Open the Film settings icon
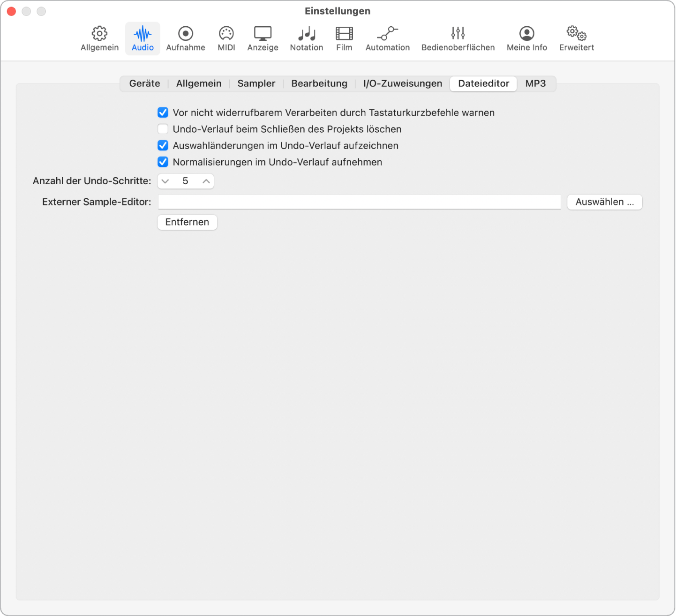The height and width of the screenshot is (616, 676). pyautogui.click(x=344, y=34)
